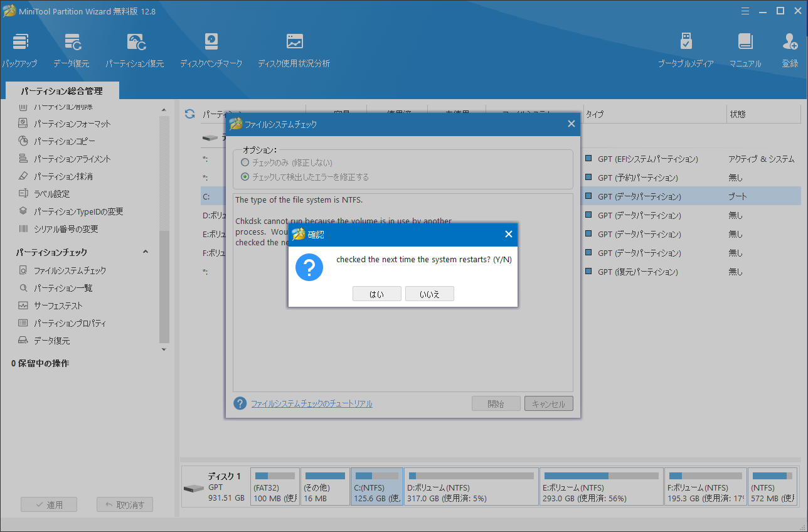Select the (その他) 16 MB partition block
This screenshot has height=532, width=808.
pyautogui.click(x=324, y=486)
